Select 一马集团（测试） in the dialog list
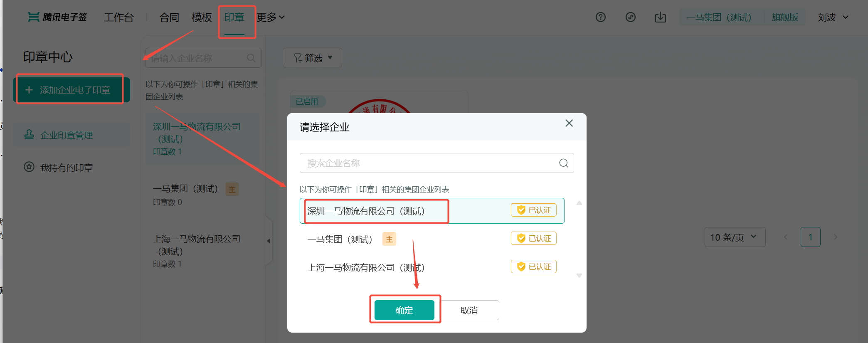The height and width of the screenshot is (343, 868). tap(340, 239)
